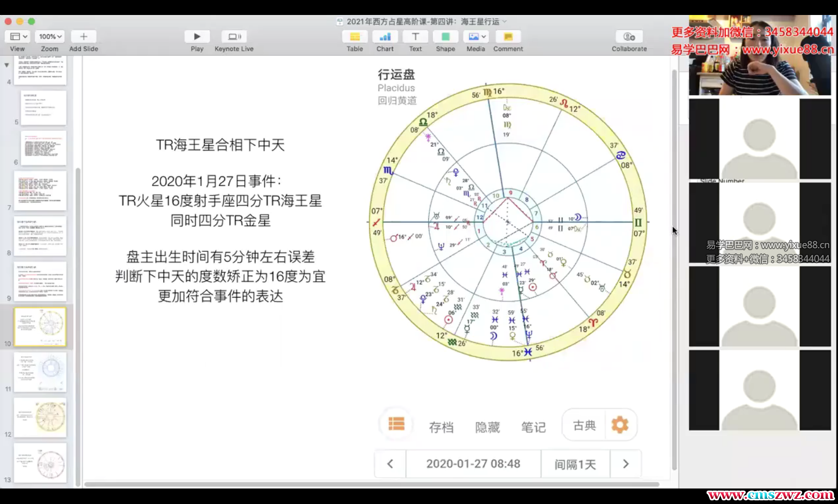This screenshot has width=838, height=504.
Task: Select slide 7 thumbnail
Action: point(40,191)
